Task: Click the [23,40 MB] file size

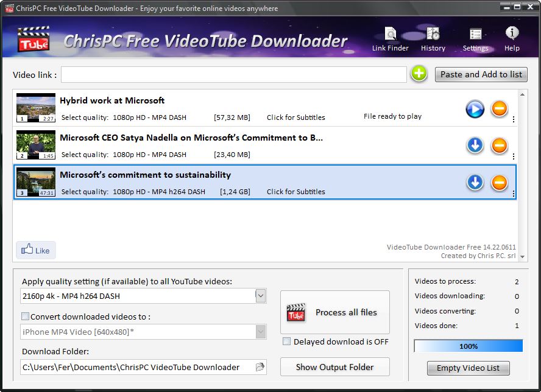Action: tap(232, 155)
